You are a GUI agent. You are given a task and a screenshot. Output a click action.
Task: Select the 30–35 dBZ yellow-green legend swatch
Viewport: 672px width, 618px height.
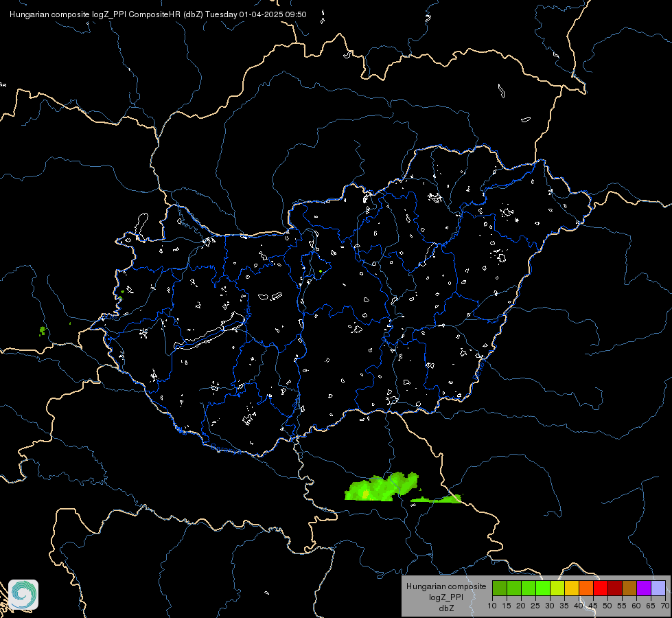pos(557,588)
